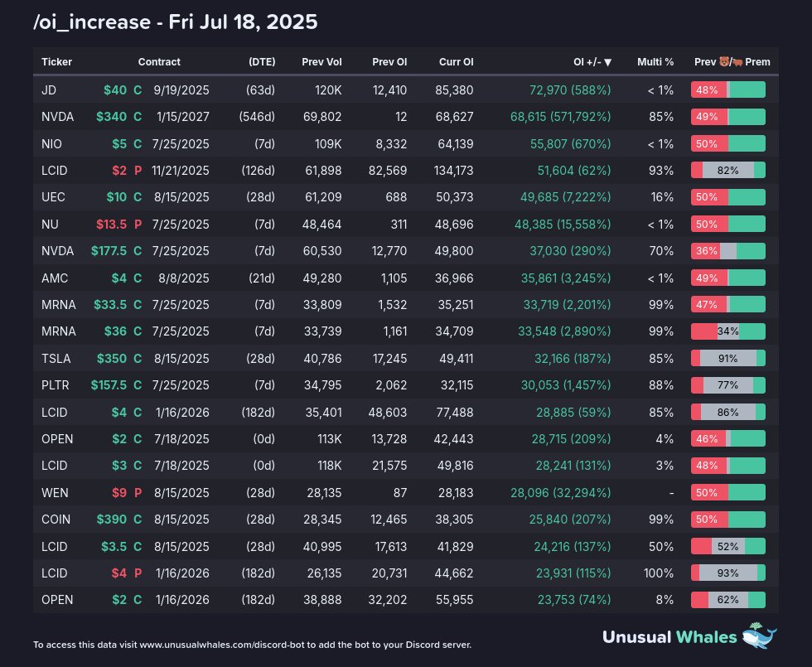812x667 pixels.
Task: Click the 72,970 (588%) OI change value
Action: (570, 90)
